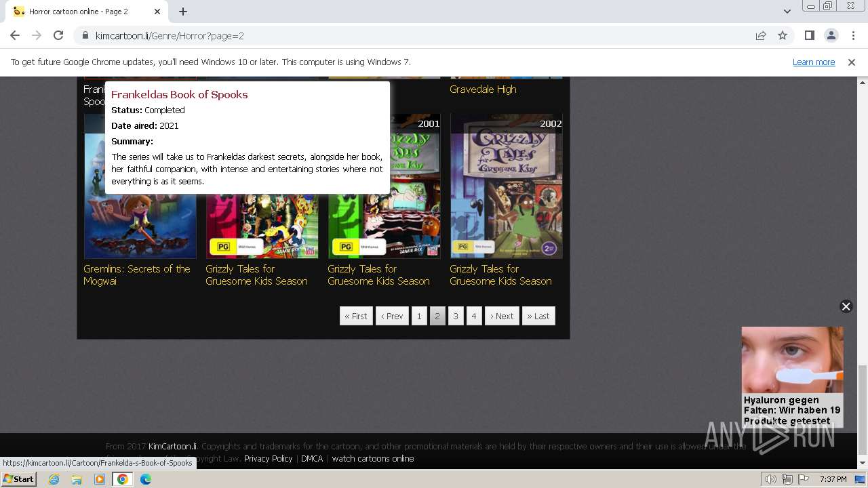Switch to Chrome in the taskbar

pyautogui.click(x=123, y=479)
